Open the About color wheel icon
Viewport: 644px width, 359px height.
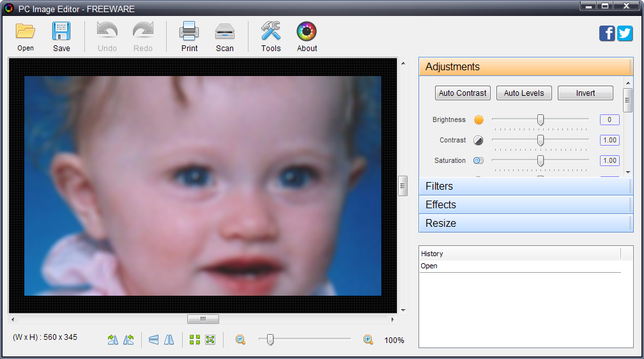point(307,32)
